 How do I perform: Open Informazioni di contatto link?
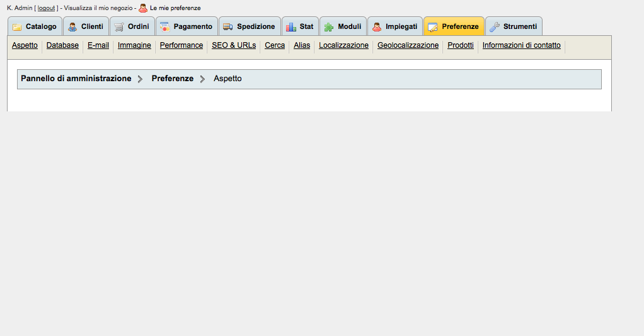[x=522, y=45]
